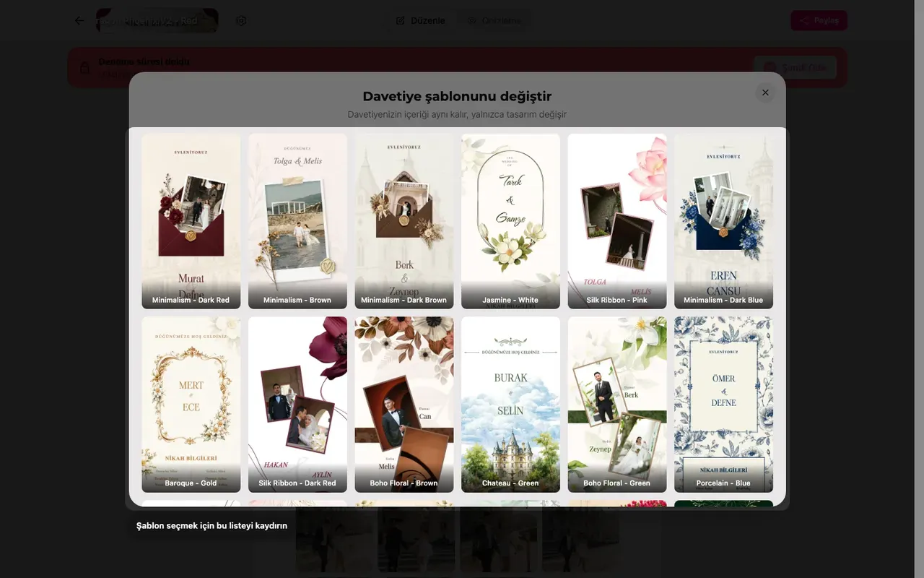The width and height of the screenshot is (924, 578).
Task: Select the Baroque - Gold template
Action: [191, 405]
